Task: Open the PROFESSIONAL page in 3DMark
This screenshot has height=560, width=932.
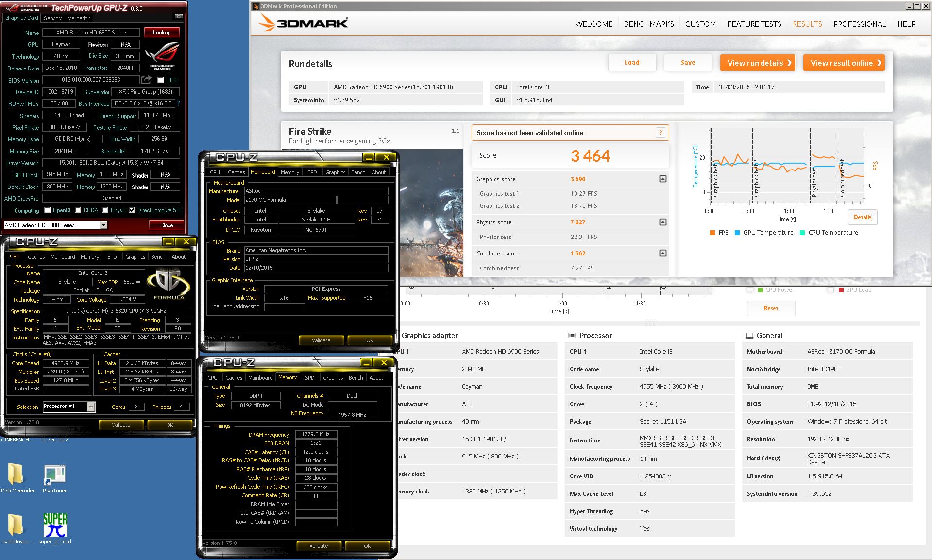Action: pos(860,24)
